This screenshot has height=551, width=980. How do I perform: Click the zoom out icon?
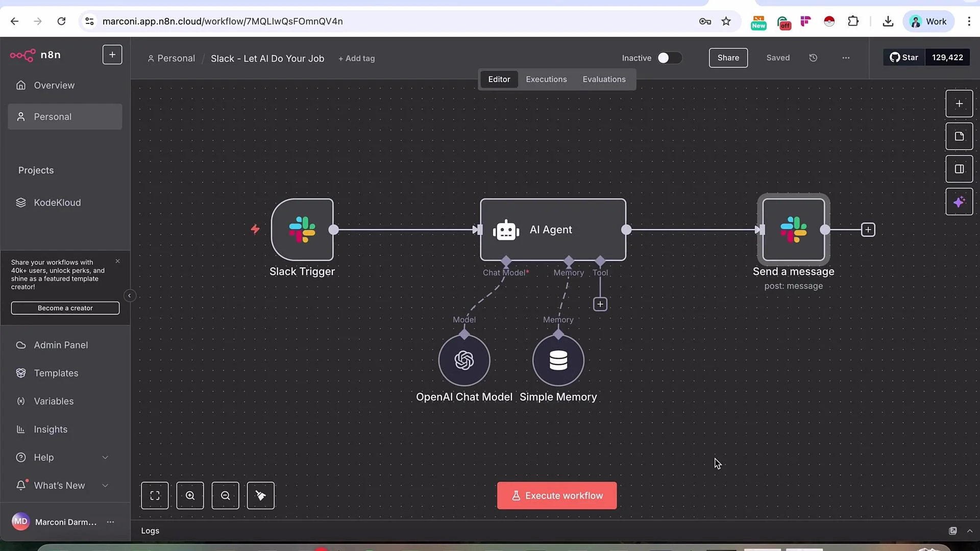(x=225, y=495)
